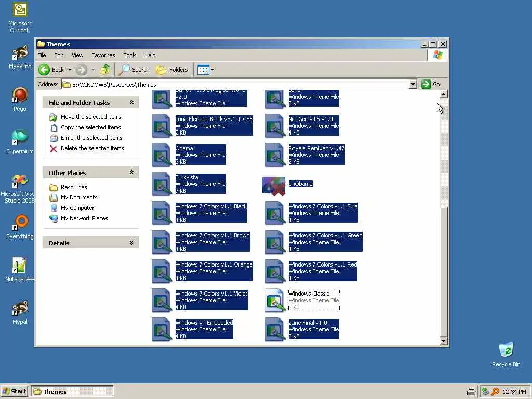Expand the Address bar dropdown
This screenshot has width=532, height=399.
pyautogui.click(x=413, y=84)
